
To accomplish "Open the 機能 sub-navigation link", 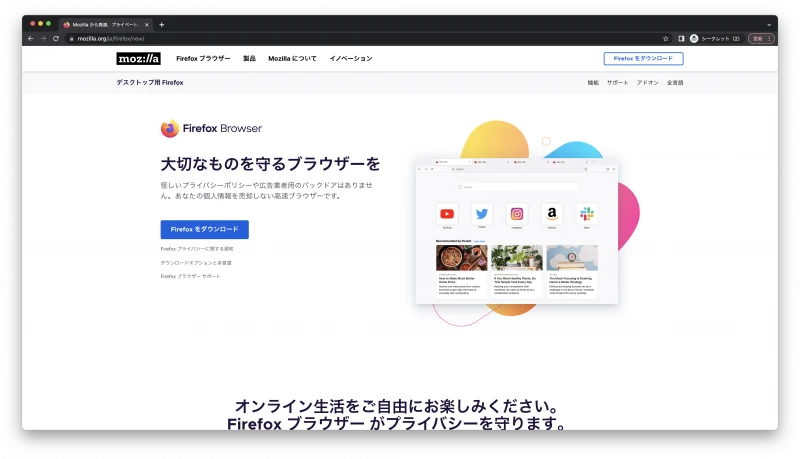I will [x=593, y=83].
